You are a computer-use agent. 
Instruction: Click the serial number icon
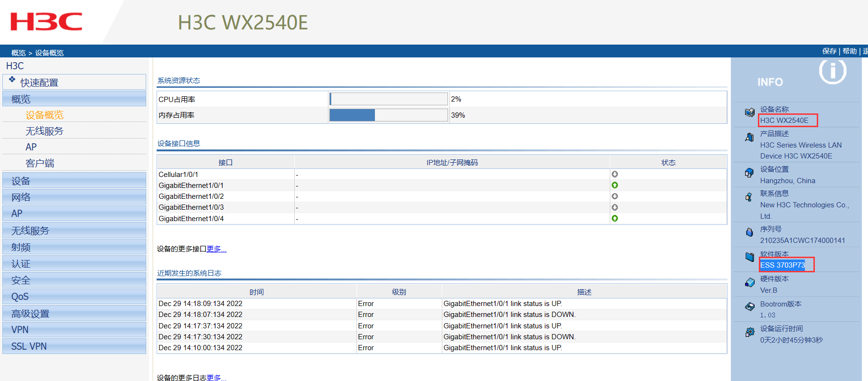pos(749,232)
